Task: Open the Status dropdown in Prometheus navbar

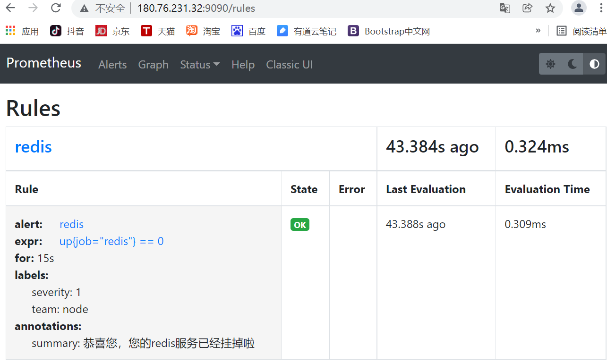Action: (199, 65)
